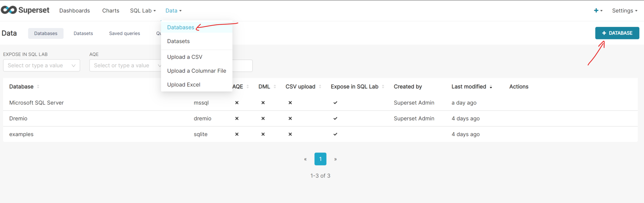Click the Superset logo
644x203 pixels.
25,10
